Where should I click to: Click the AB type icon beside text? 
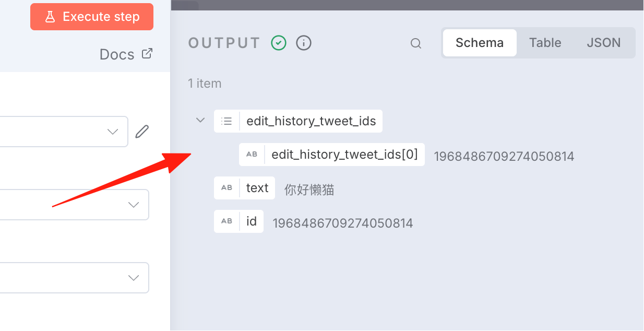(226, 188)
